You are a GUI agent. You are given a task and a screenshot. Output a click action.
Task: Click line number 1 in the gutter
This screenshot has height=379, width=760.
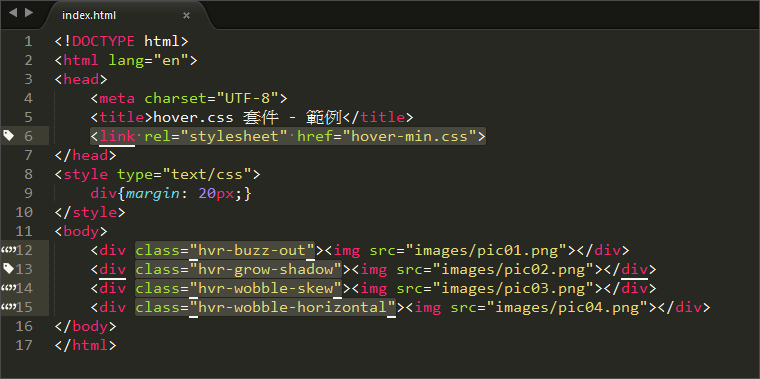click(x=28, y=42)
